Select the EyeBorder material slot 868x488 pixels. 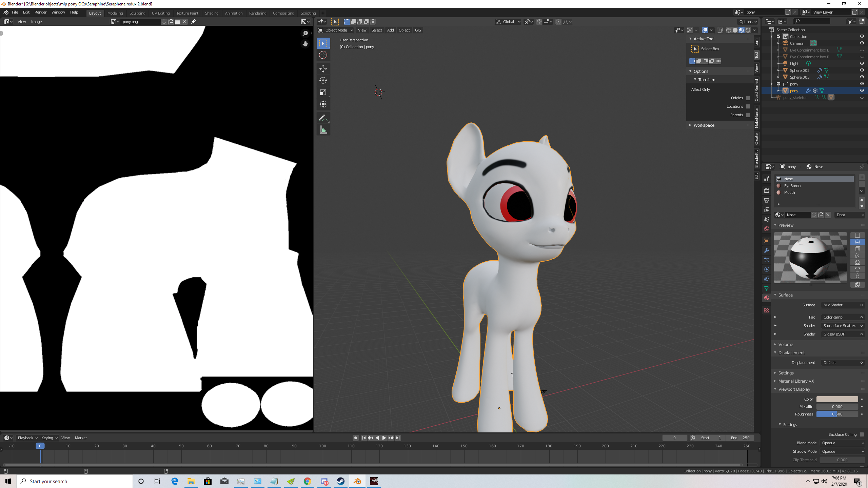coord(793,186)
